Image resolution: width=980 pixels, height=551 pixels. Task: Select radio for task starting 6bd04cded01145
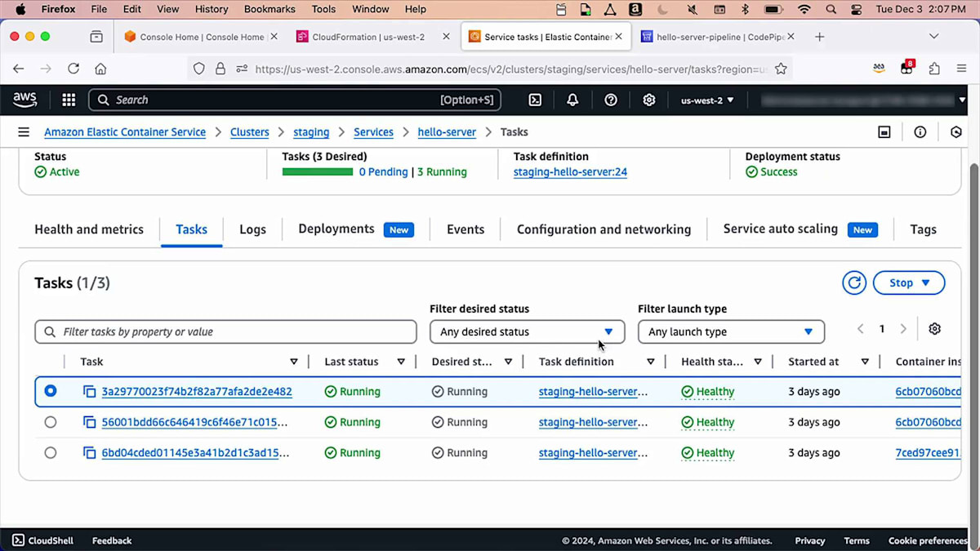click(51, 453)
